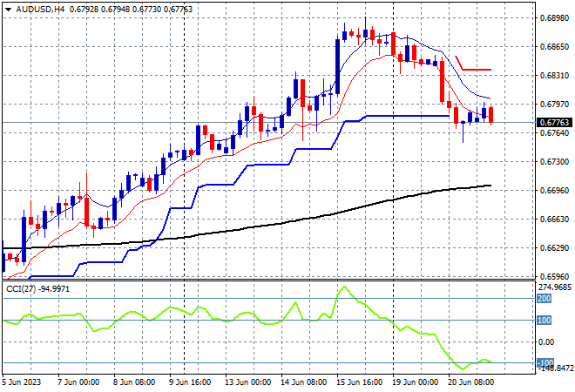Click the triangle arrow beside AUDUSD,H4
This screenshot has width=575, height=392.
tap(8, 10)
